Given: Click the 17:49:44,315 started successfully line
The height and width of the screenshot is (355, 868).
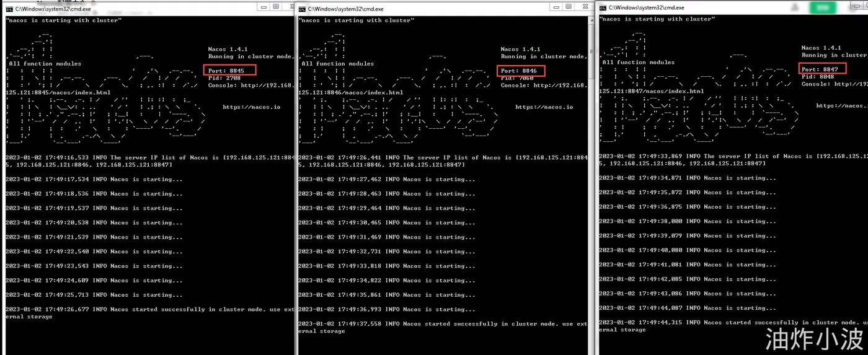Looking at the screenshot, I should [x=733, y=326].
